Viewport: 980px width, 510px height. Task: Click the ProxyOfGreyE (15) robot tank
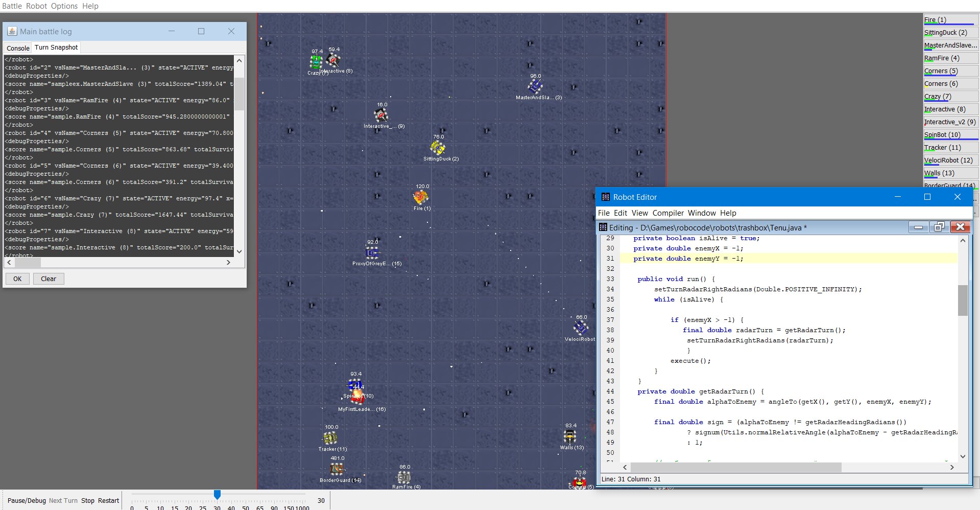click(372, 253)
